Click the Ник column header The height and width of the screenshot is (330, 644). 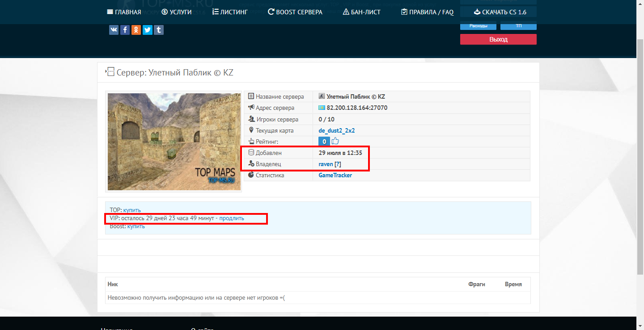click(113, 284)
